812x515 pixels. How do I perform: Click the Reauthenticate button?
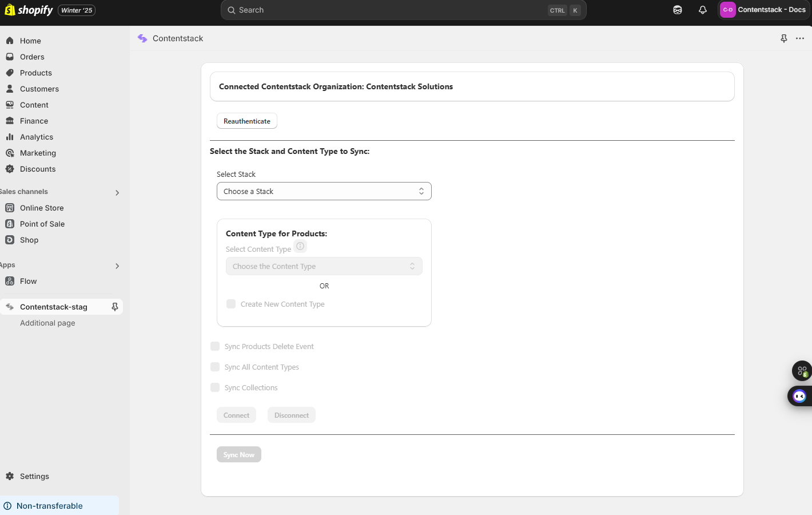click(x=246, y=121)
